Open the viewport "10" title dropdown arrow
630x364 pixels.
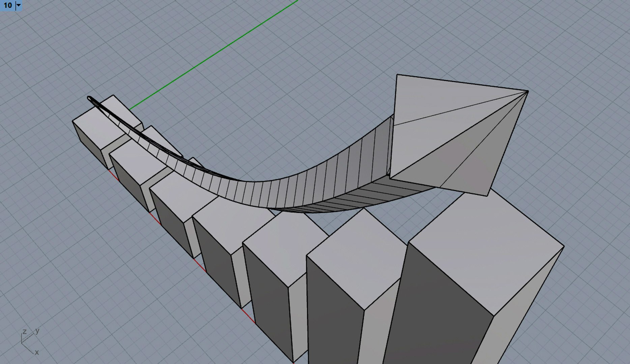tap(19, 5)
